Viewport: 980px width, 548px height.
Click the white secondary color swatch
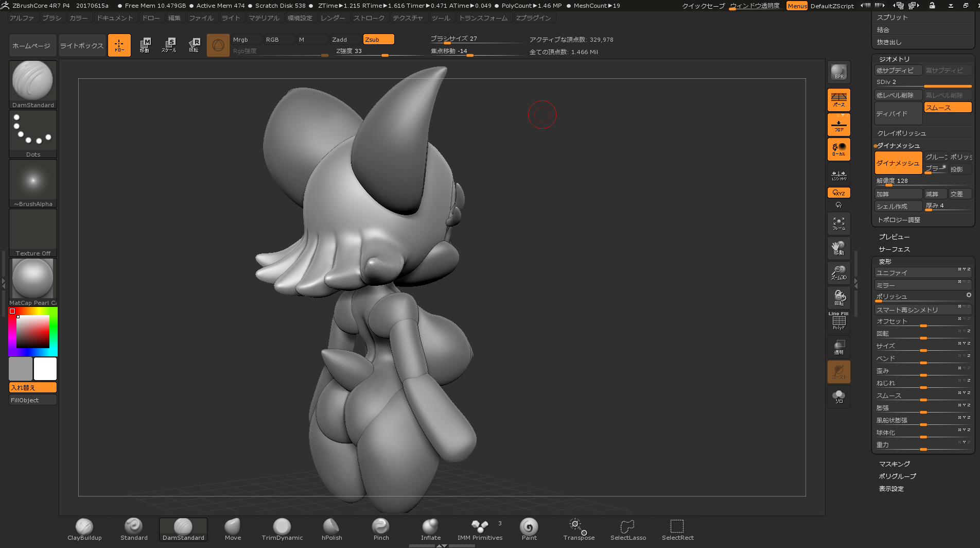[45, 369]
